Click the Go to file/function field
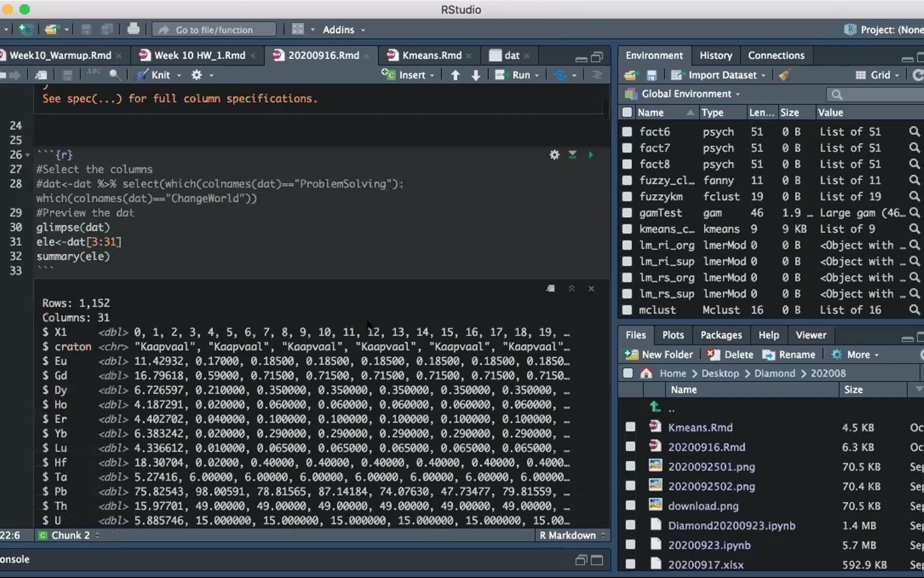The height and width of the screenshot is (578, 924). point(214,29)
